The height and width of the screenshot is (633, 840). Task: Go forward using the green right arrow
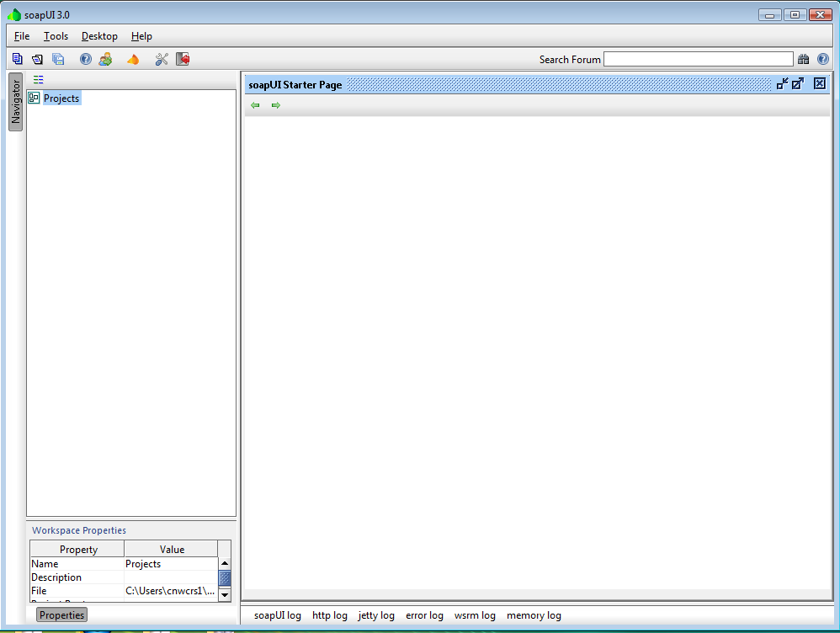276,105
